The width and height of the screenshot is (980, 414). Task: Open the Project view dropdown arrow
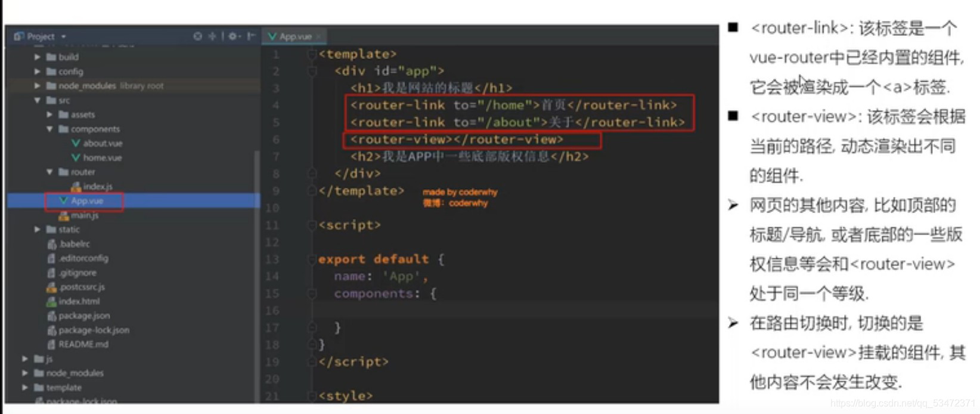pyautogui.click(x=63, y=36)
